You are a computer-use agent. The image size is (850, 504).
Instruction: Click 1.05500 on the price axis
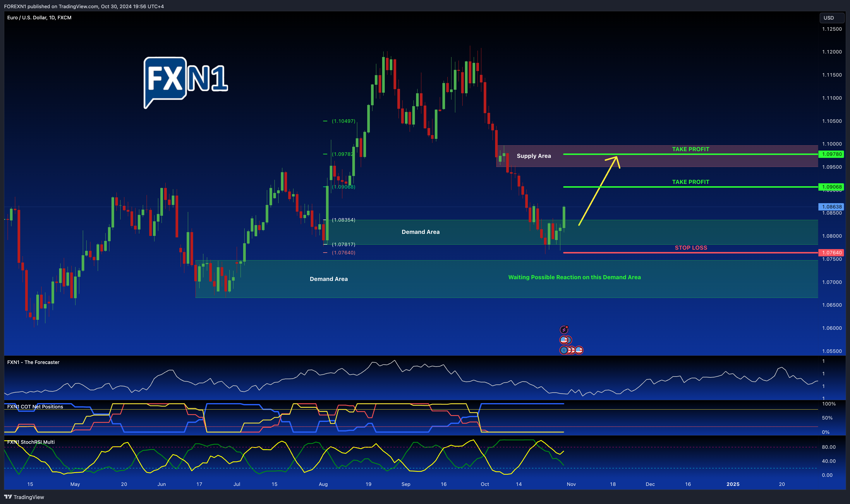832,351
